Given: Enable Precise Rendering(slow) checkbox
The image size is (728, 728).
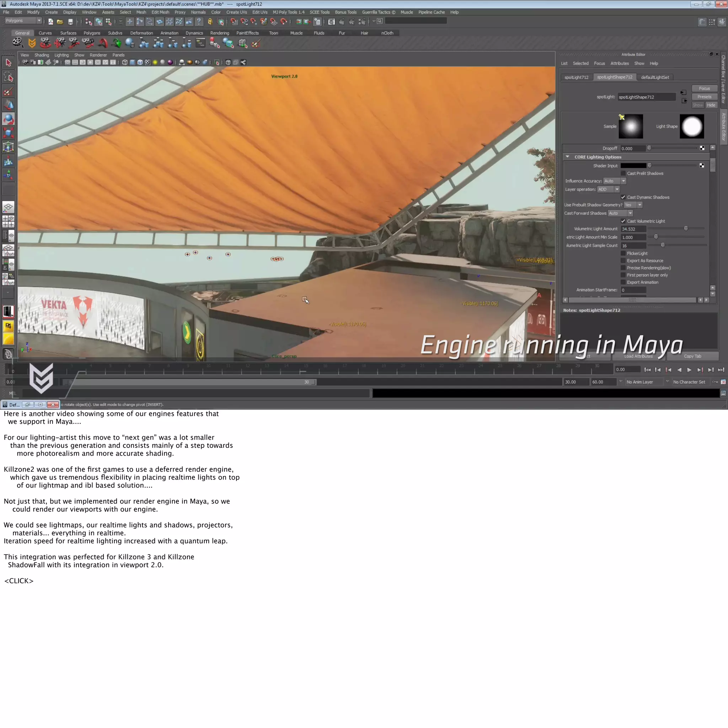Looking at the screenshot, I should [623, 268].
